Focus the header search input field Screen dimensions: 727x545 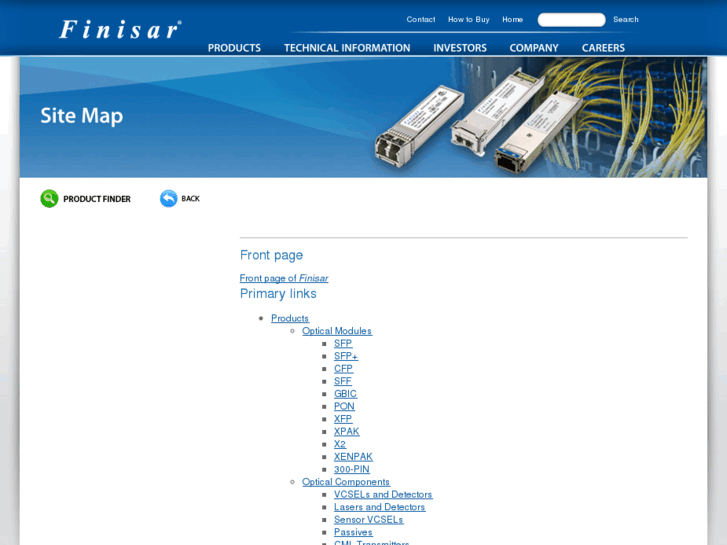pyautogui.click(x=571, y=19)
